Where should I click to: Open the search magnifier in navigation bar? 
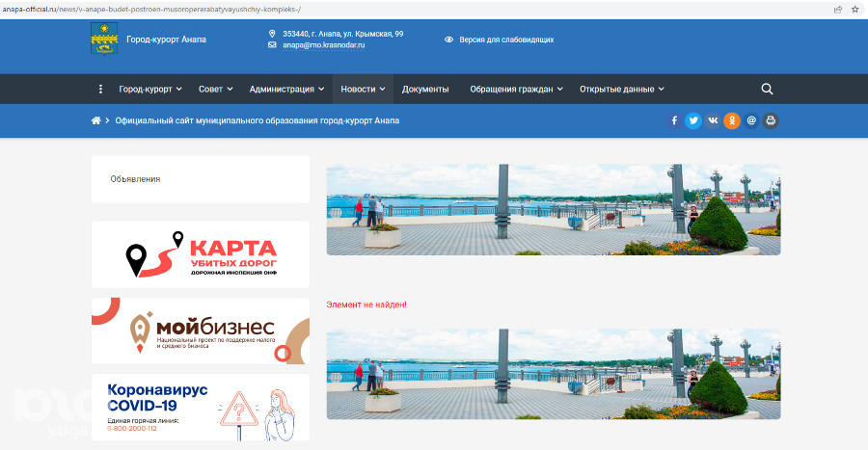click(x=767, y=89)
